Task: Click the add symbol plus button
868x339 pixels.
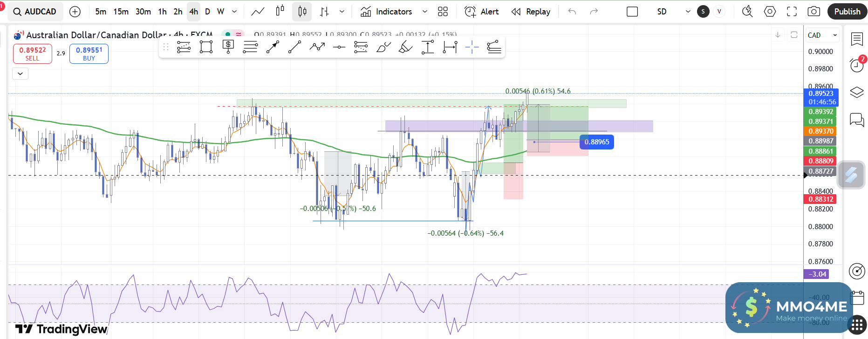Action: click(x=75, y=12)
